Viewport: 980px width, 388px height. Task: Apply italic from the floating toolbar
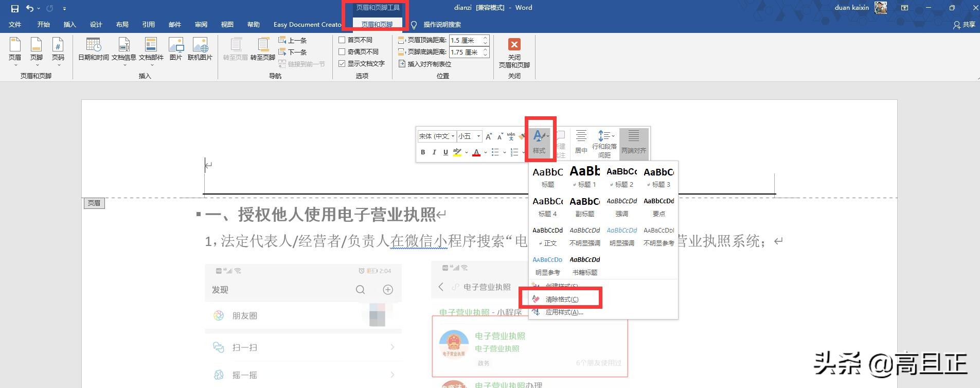click(x=434, y=152)
